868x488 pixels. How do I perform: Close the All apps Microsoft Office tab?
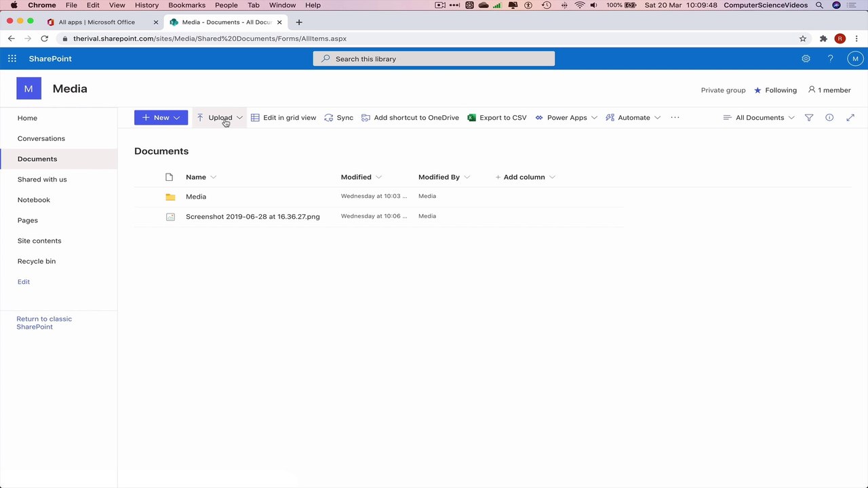tap(155, 22)
